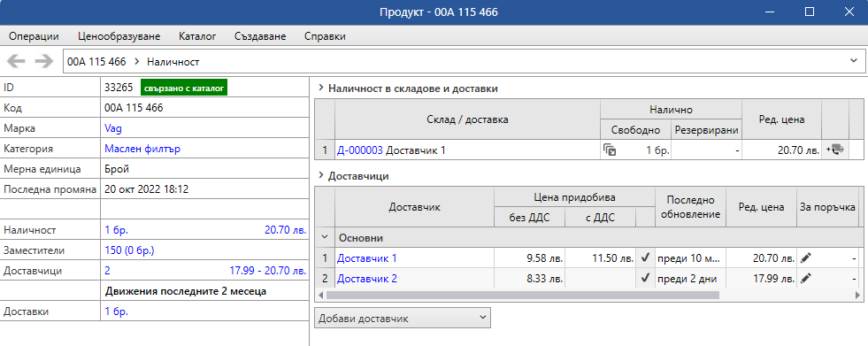Open substitutes link 150 (0 бр.)
This screenshot has width=868, height=346.
click(129, 250)
